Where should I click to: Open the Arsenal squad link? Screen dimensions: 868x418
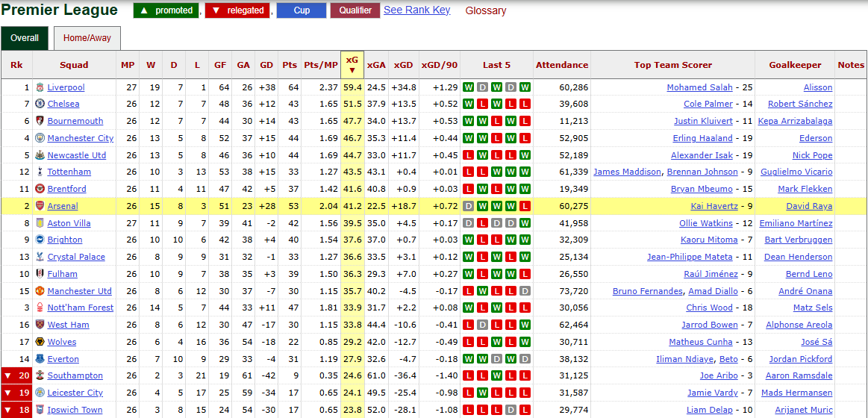63,206
